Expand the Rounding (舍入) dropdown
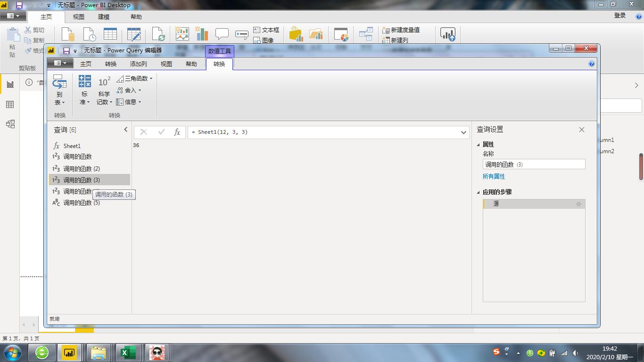 (129, 90)
